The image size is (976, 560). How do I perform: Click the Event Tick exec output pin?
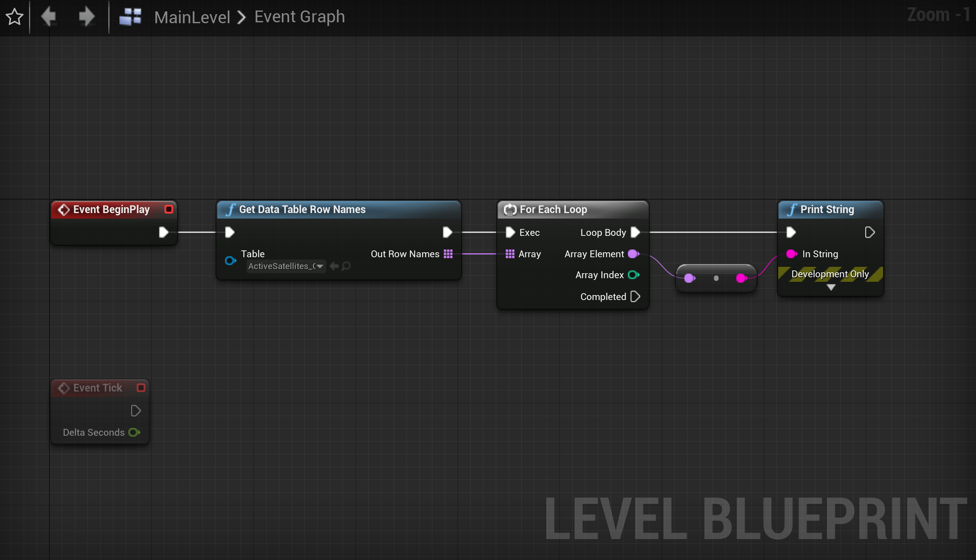136,411
